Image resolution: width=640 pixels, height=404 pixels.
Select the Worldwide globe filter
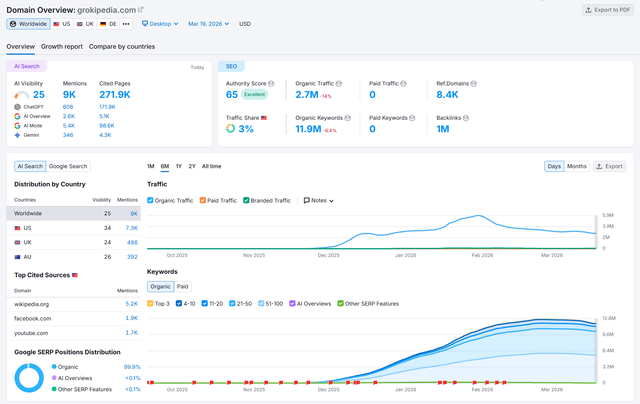coord(28,23)
